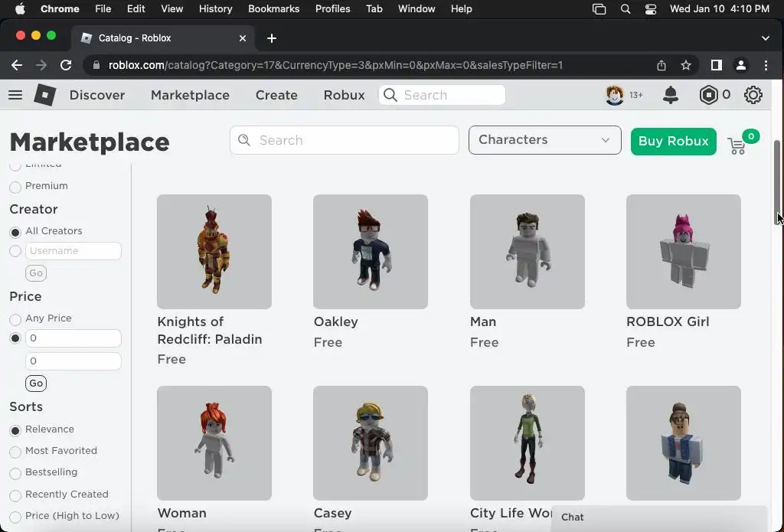784x532 pixels.
Task: Click the Roblox logo icon
Action: (x=45, y=95)
